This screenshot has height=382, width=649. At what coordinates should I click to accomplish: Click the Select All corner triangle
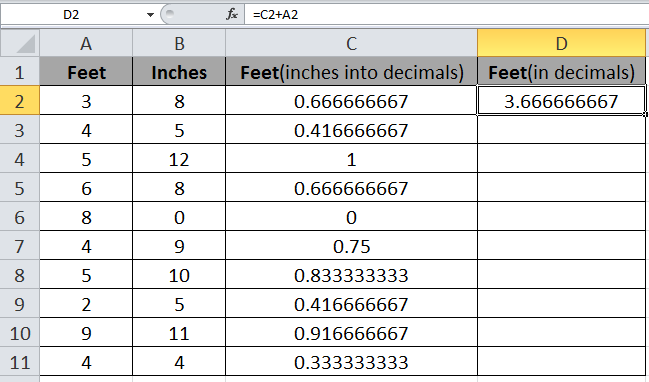point(20,43)
